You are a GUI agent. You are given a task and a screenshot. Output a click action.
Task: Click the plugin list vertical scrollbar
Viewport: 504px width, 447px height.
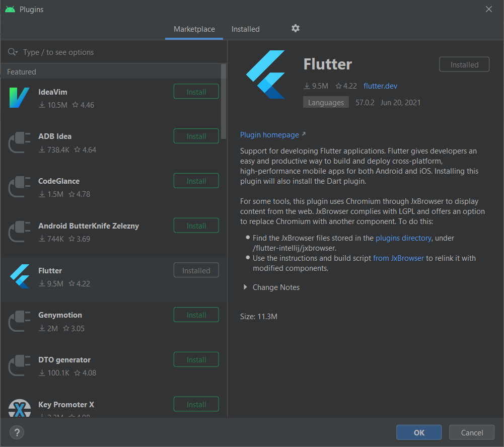point(224,102)
